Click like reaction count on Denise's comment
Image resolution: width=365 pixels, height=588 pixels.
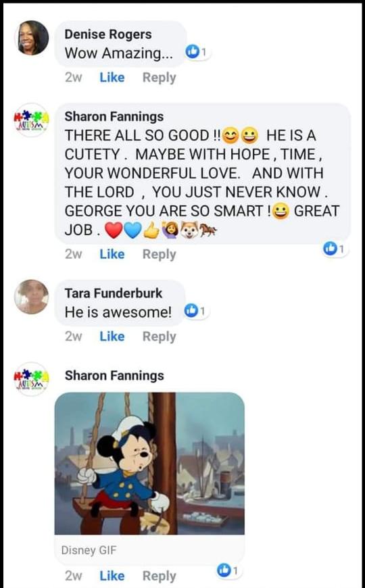coord(197,53)
